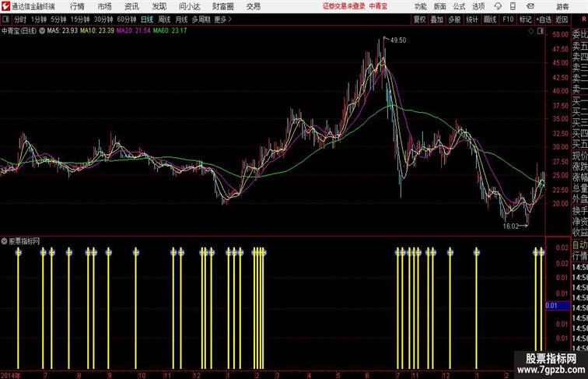Click the 叠加 overlay button
The image size is (588, 379).
436,19
